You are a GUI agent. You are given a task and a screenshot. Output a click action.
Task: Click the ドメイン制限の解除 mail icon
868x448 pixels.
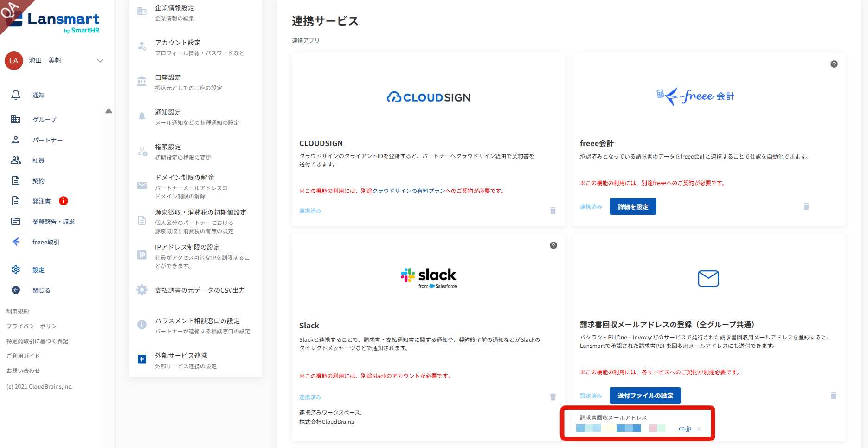[142, 186]
